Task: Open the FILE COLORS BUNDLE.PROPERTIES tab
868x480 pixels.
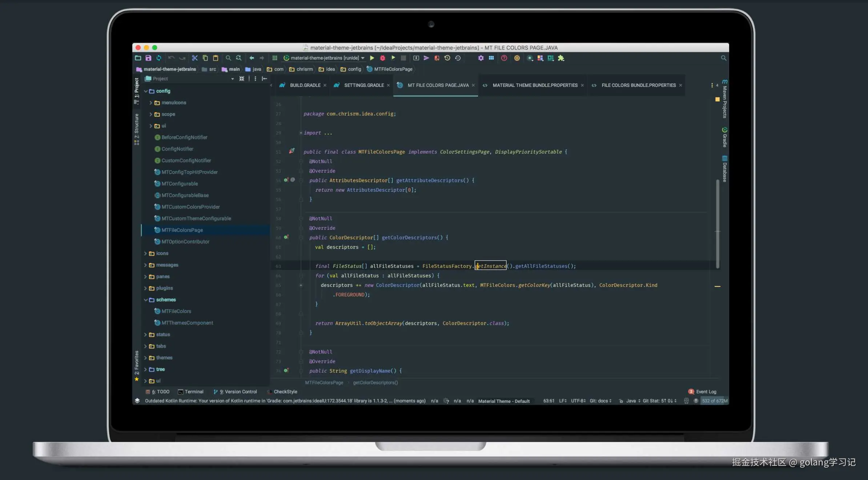Action: pos(638,85)
